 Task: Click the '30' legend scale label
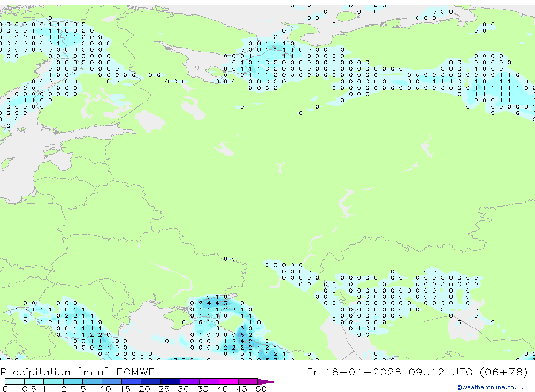click(x=183, y=389)
